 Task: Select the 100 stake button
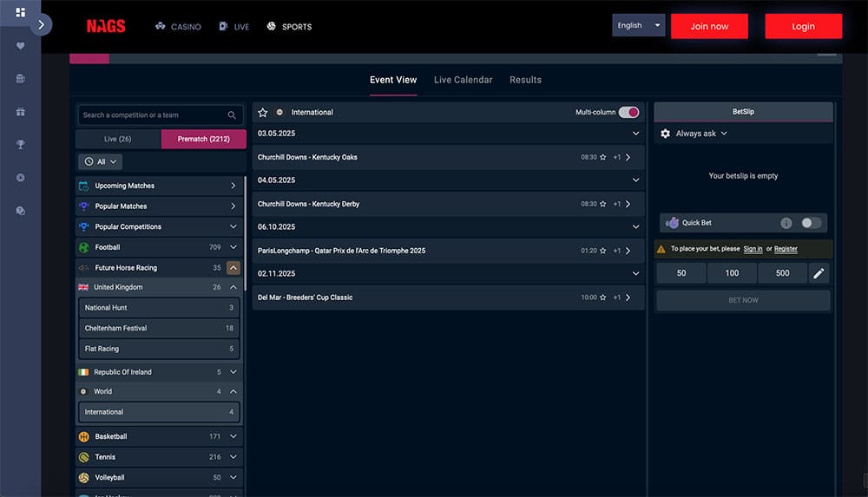click(x=732, y=273)
